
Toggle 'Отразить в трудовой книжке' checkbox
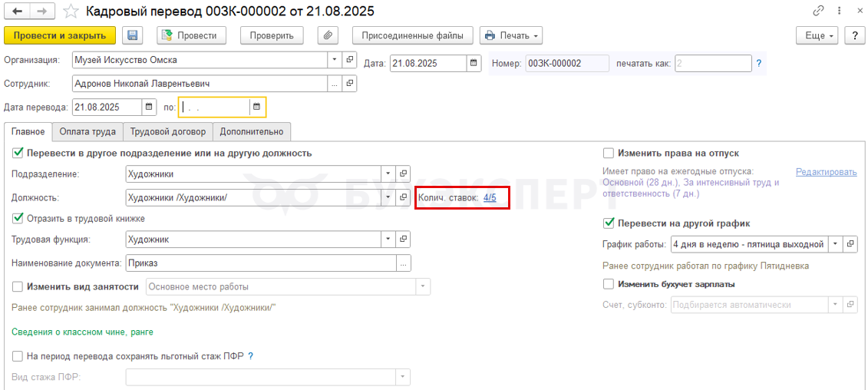click(18, 218)
